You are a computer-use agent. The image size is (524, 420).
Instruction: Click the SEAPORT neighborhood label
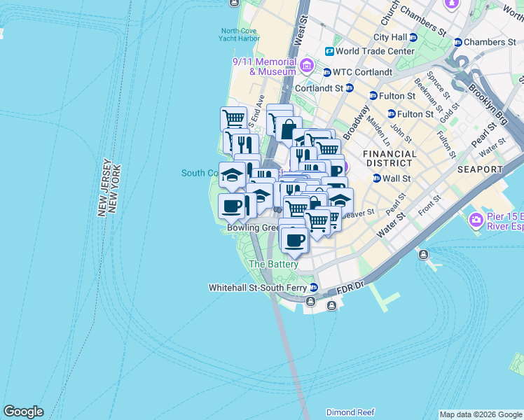point(480,169)
